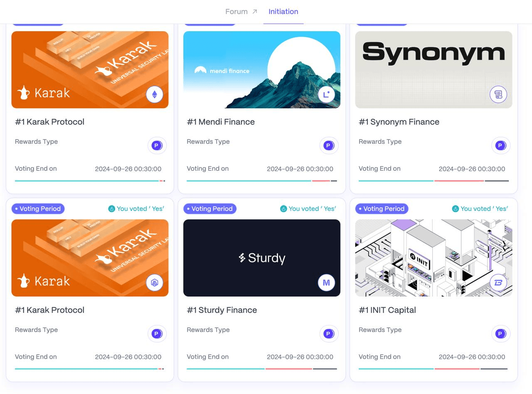
Task: Open the Synonym banner image
Action: 433,70
